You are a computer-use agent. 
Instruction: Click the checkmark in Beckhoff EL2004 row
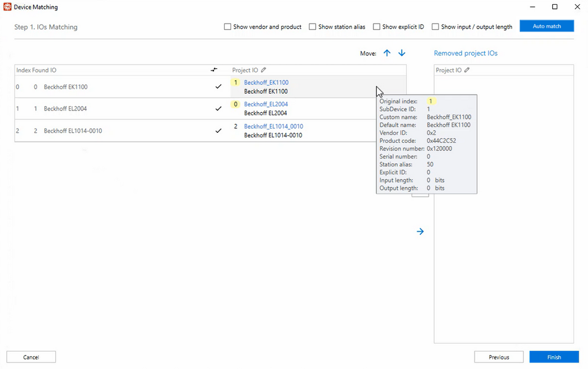pos(219,109)
